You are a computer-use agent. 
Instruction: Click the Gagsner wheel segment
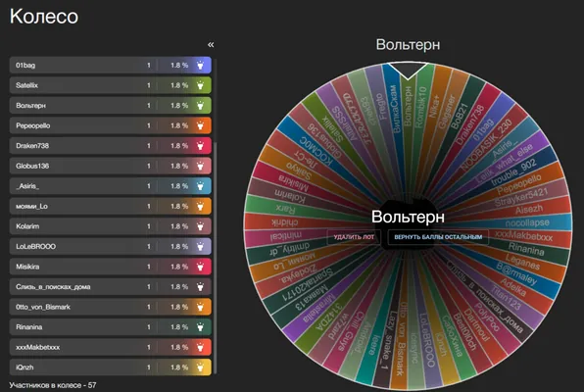point(447,112)
